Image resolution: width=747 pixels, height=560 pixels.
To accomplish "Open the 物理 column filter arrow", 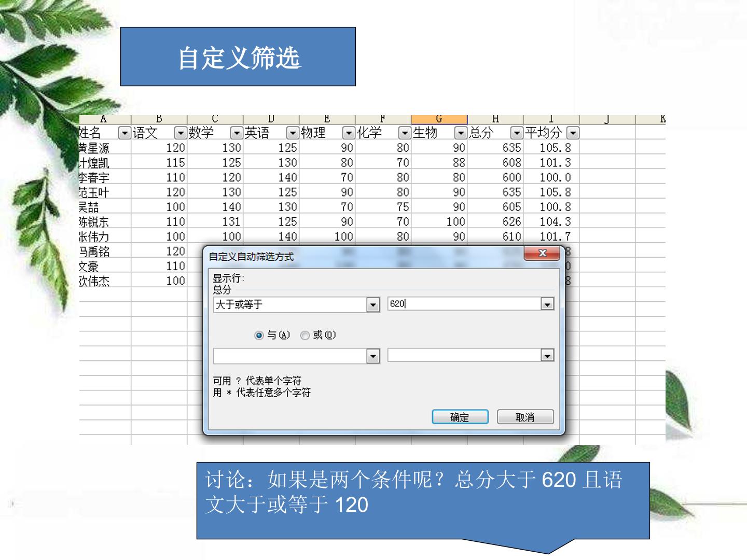I will click(x=349, y=133).
